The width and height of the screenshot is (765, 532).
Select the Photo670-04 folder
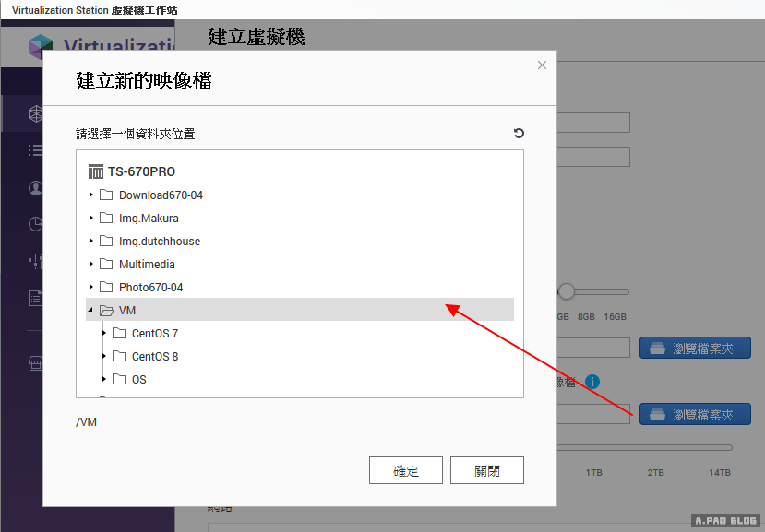pos(150,288)
